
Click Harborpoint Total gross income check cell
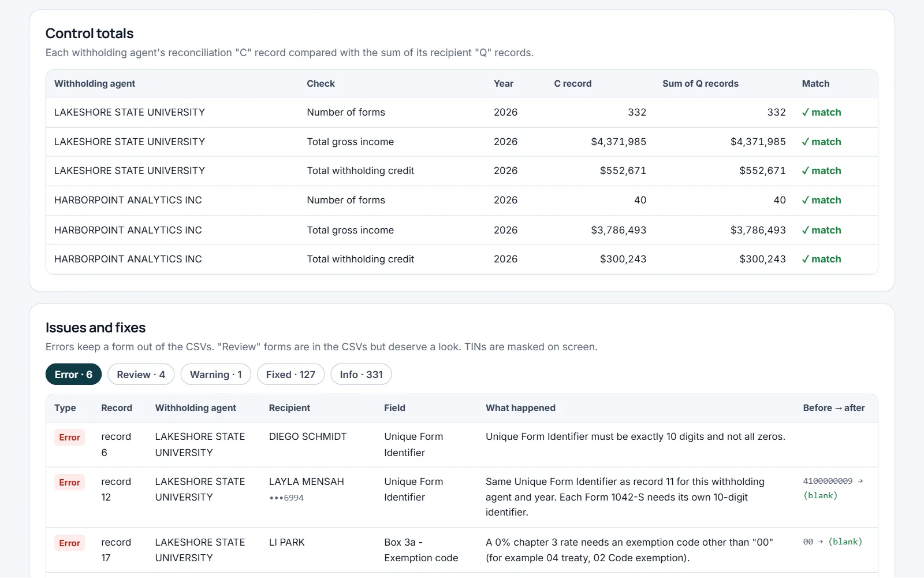click(x=350, y=230)
